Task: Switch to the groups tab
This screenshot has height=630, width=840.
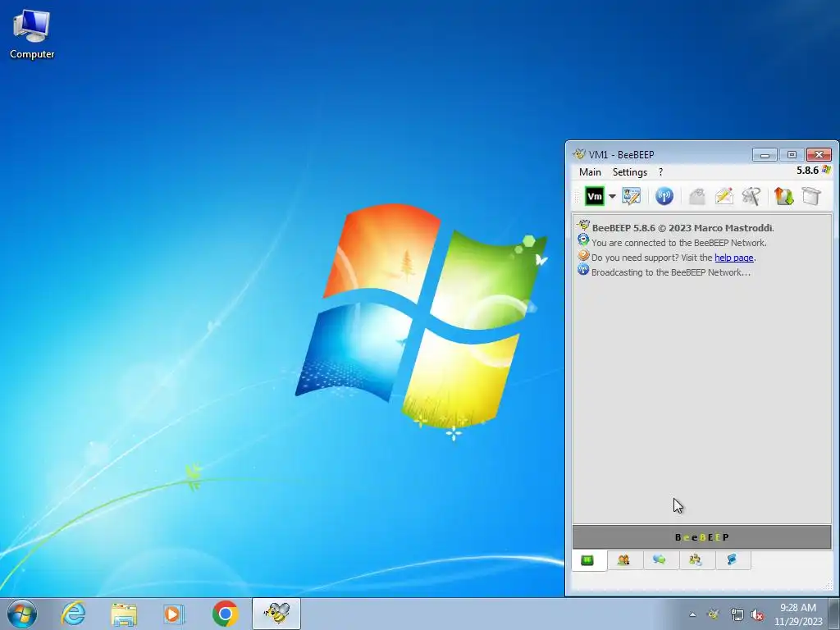Action: point(696,560)
